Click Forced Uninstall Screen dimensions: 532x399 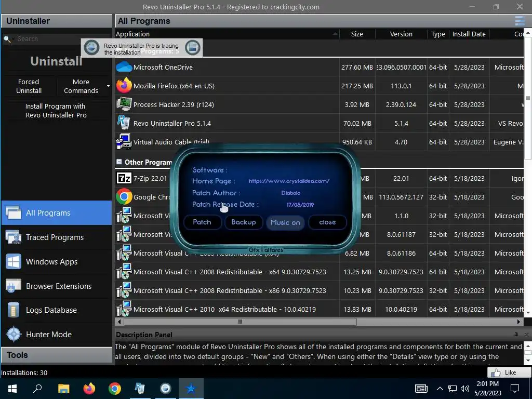pyautogui.click(x=29, y=86)
